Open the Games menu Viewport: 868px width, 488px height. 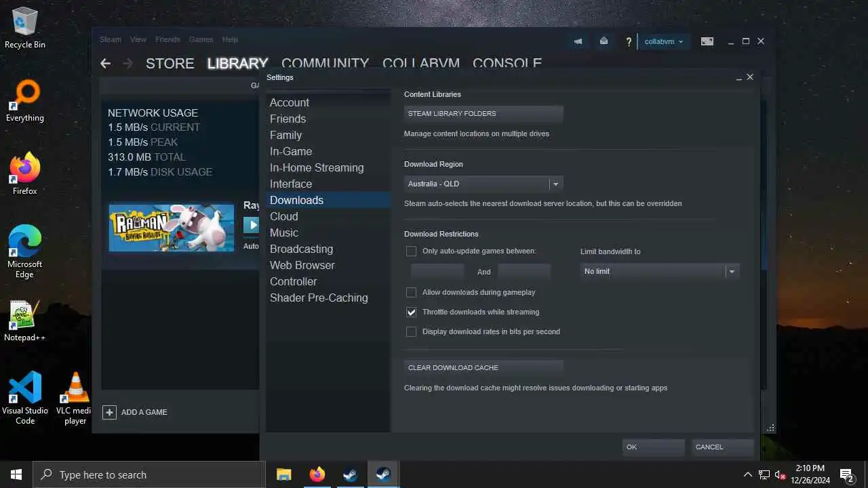click(201, 39)
